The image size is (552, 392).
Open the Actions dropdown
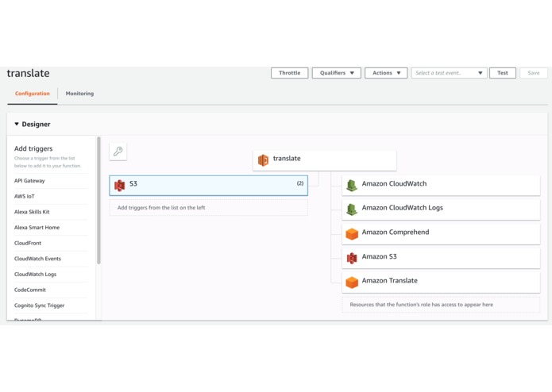pos(386,73)
